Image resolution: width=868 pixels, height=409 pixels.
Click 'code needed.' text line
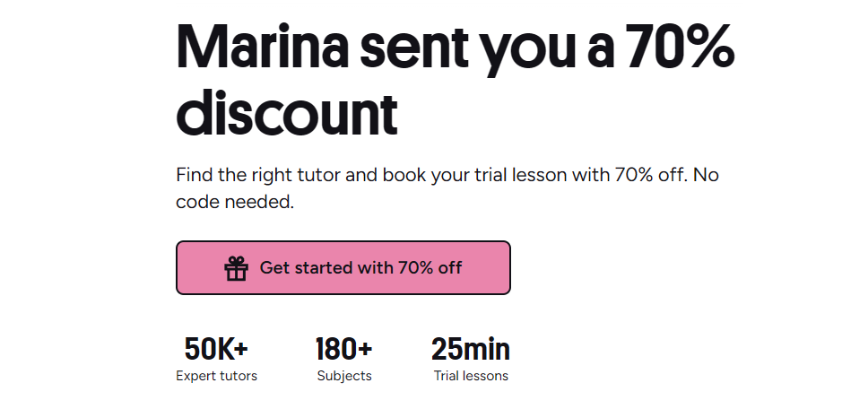[235, 202]
